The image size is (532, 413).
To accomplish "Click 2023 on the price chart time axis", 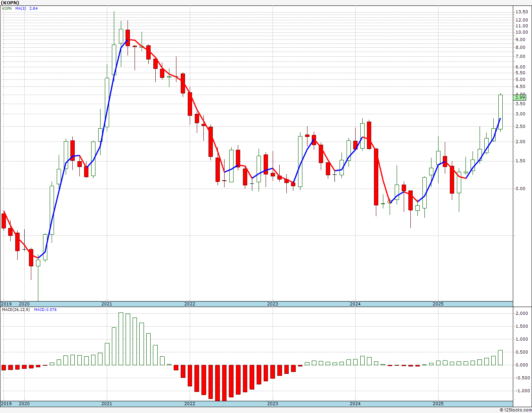I will (x=273, y=304).
